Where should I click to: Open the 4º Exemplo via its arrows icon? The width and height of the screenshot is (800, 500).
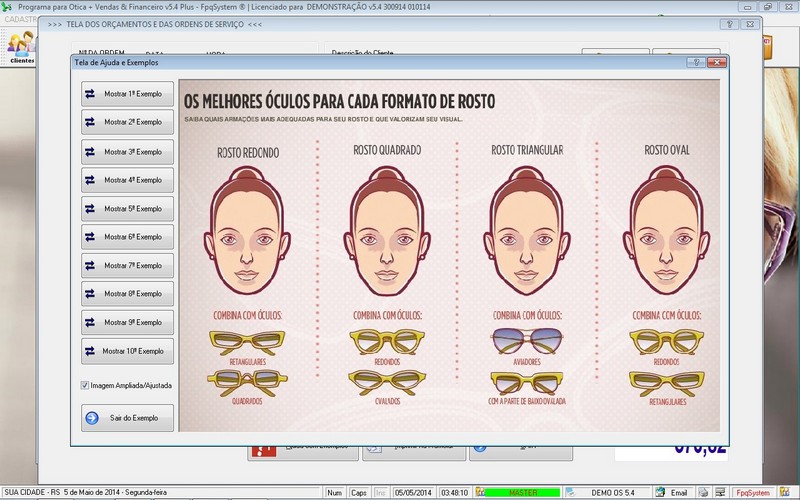tap(91, 180)
